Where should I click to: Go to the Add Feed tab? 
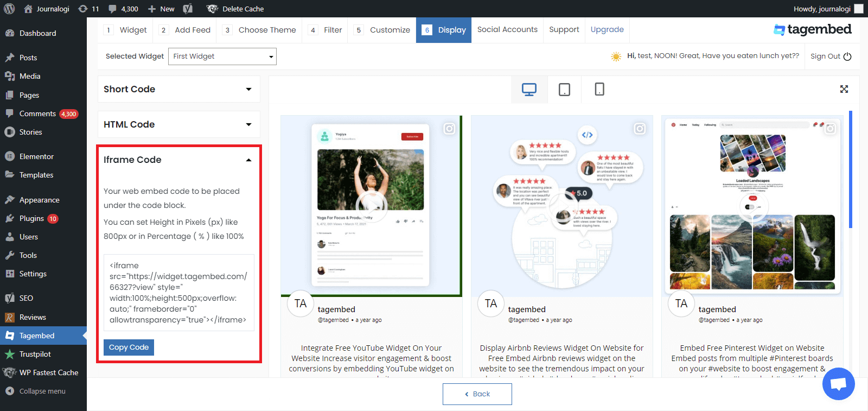click(x=185, y=30)
